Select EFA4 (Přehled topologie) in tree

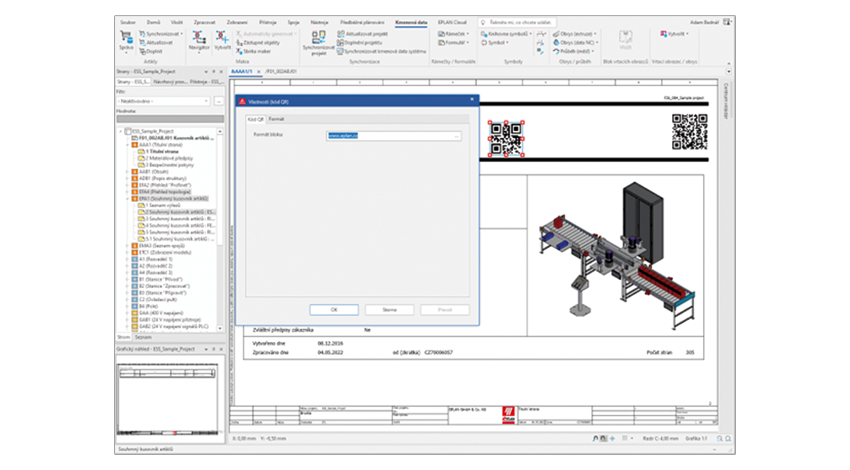tap(164, 192)
